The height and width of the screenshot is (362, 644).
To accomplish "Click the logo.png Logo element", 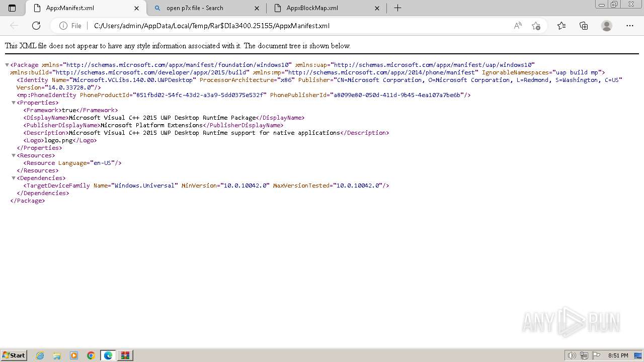I will pyautogui.click(x=60, y=140).
